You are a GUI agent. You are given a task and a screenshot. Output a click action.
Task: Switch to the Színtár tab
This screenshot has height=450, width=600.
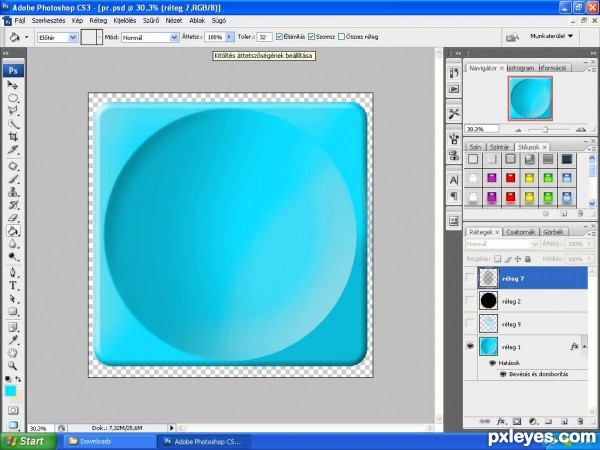coord(499,147)
